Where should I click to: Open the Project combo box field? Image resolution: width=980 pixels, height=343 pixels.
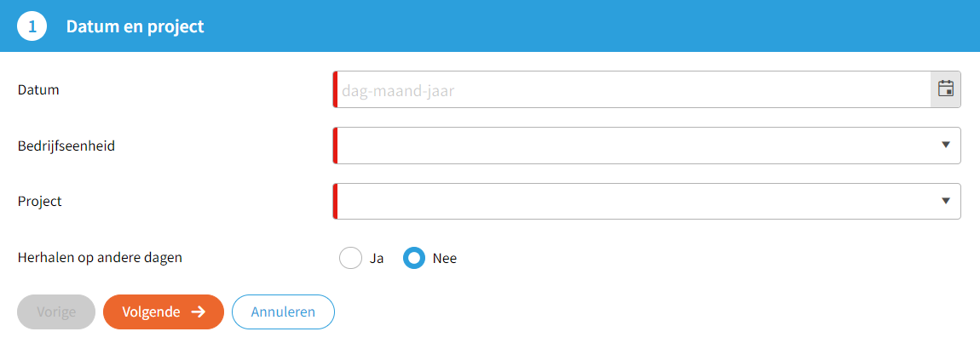(632, 201)
